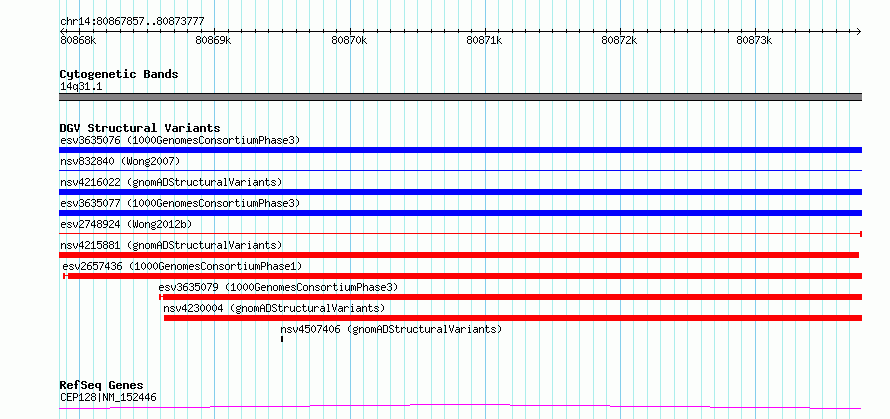The height and width of the screenshot is (419, 890).
Task: Click the 80870k ruler tick label
Action: 349,40
